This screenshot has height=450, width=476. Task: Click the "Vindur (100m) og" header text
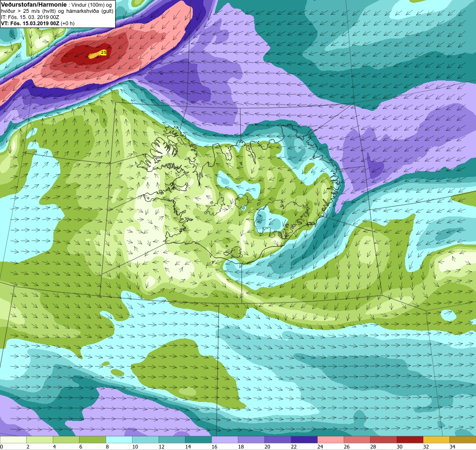[91, 5]
